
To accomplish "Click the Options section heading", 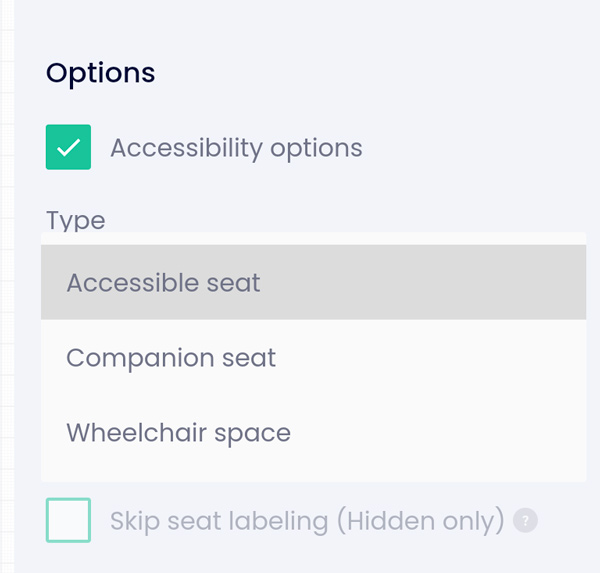I will [x=100, y=73].
